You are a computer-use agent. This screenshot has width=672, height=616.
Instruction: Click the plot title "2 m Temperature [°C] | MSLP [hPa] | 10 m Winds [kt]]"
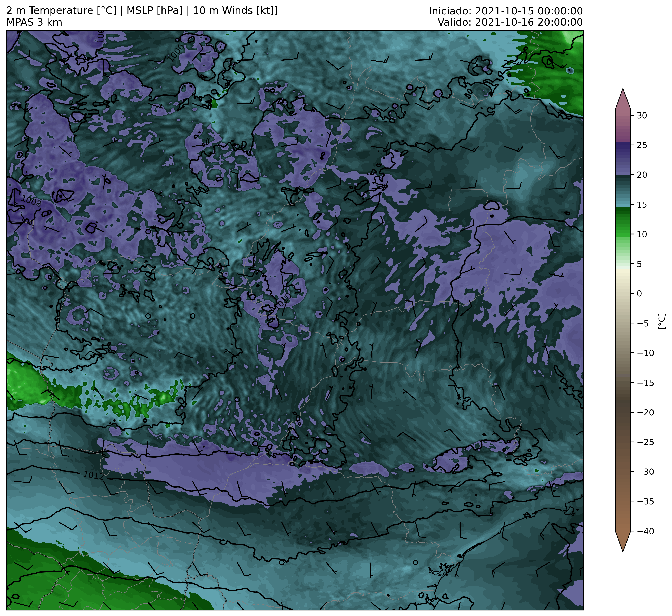[x=142, y=11]
